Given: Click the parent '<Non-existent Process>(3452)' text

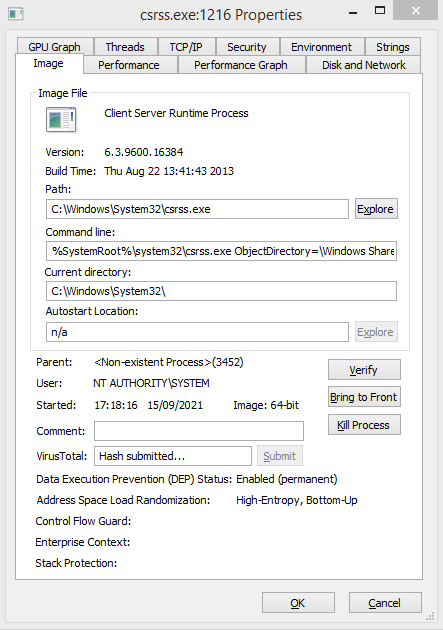Looking at the screenshot, I should [x=169, y=362].
